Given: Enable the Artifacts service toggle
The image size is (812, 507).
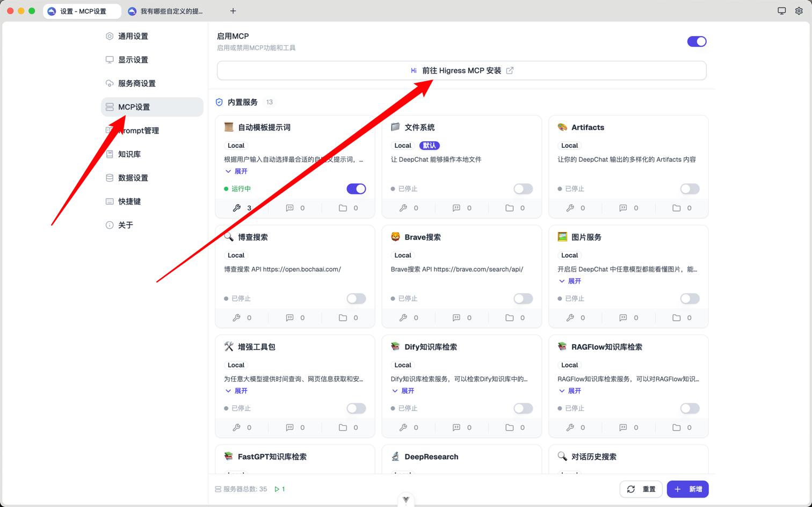Looking at the screenshot, I should click(x=690, y=189).
